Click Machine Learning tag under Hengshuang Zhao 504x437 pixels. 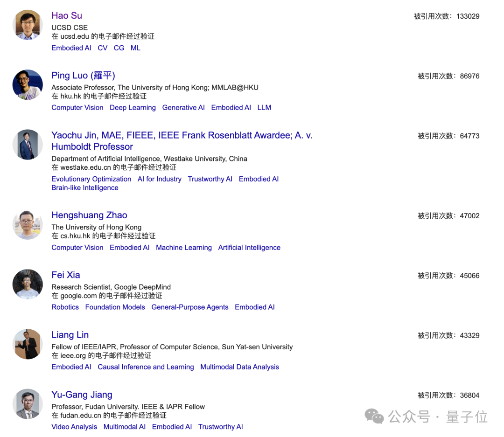pyautogui.click(x=184, y=248)
